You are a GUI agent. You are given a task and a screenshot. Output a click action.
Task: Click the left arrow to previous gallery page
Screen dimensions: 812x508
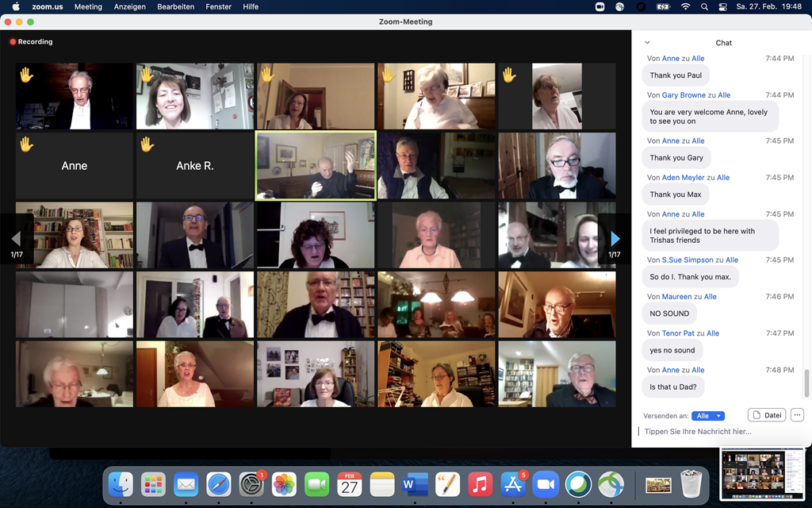click(x=16, y=239)
